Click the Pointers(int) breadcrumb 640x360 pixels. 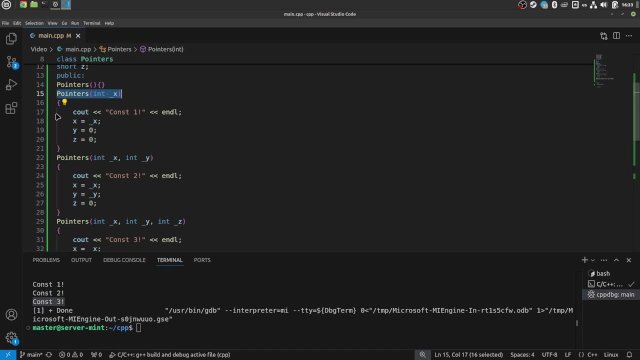(x=162, y=49)
